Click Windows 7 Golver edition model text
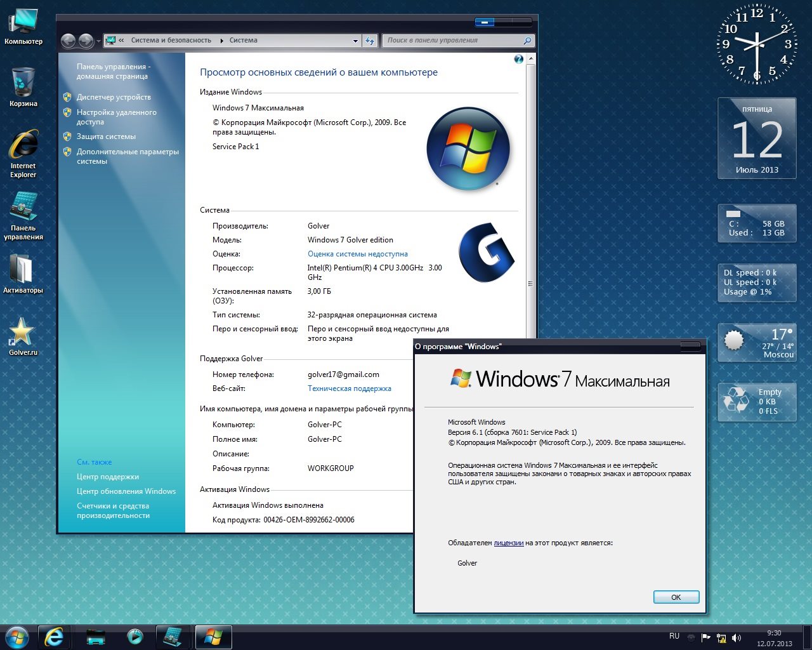 click(x=350, y=240)
